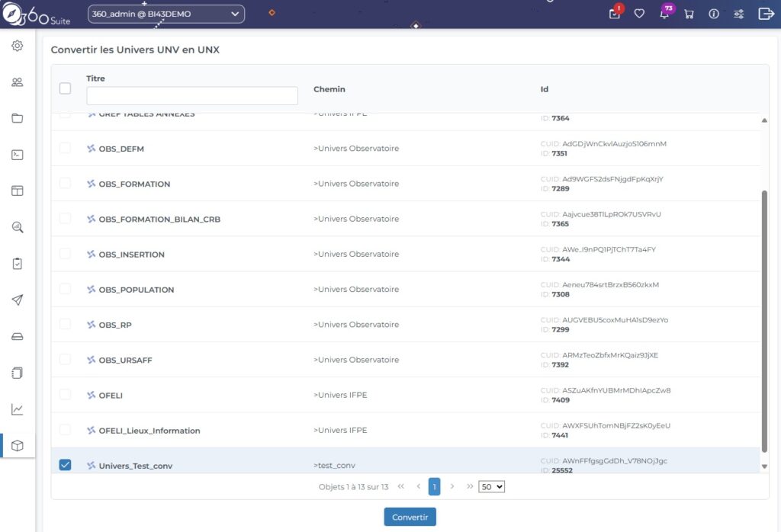Open the users icon in sidebar
The image size is (781, 532).
[x=17, y=82]
